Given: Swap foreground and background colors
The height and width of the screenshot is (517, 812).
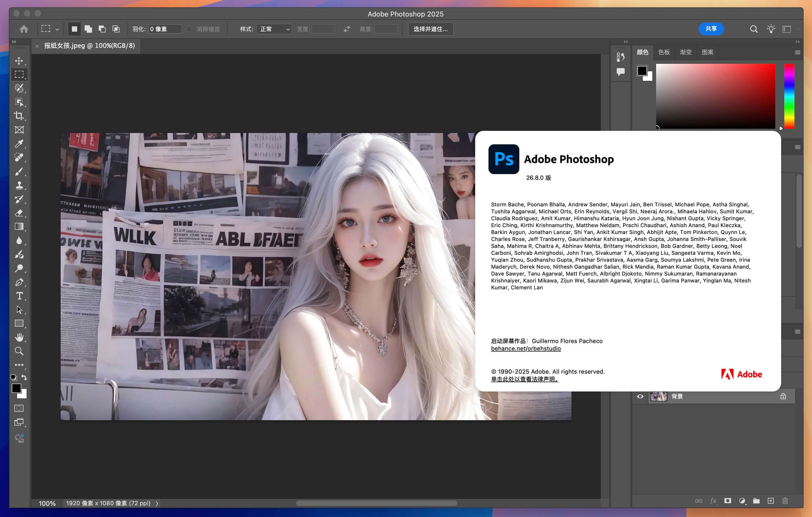Looking at the screenshot, I should click(x=24, y=377).
